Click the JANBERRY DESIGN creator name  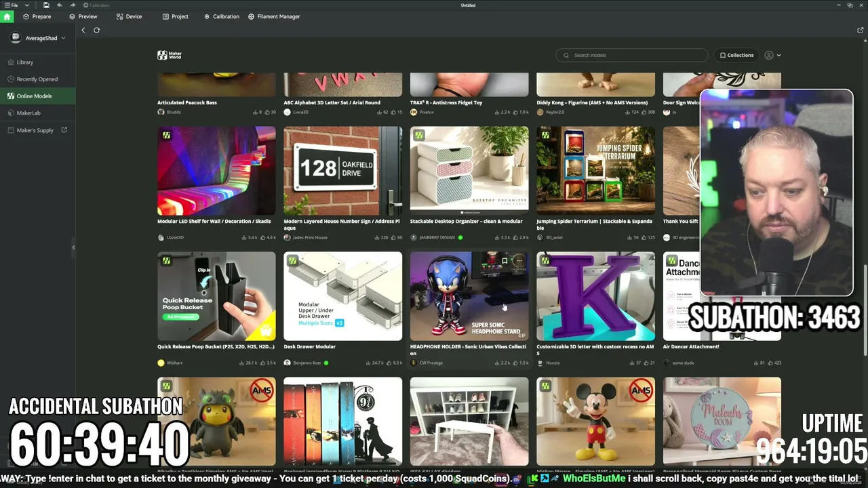[437, 237]
